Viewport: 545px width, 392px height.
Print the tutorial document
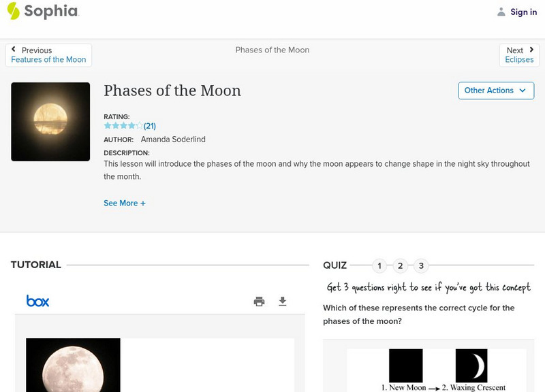[259, 301]
